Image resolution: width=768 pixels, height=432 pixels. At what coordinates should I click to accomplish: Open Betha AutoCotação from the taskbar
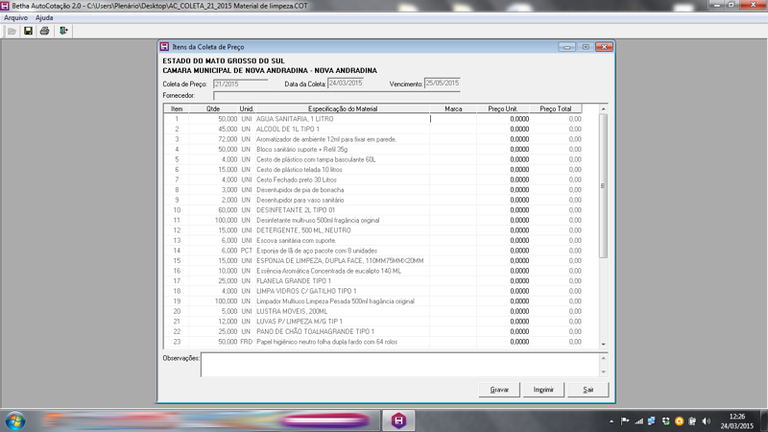coord(400,420)
